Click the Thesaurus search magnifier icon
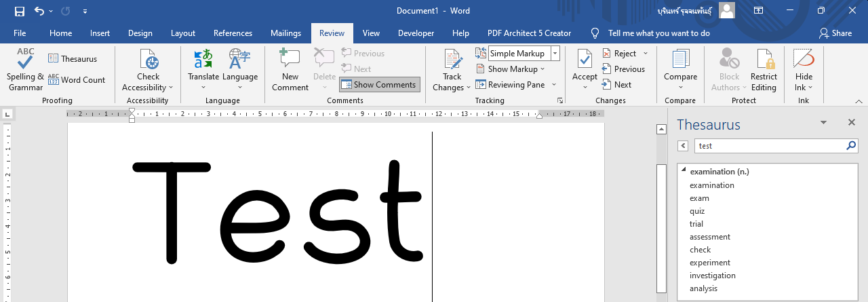868x302 pixels. click(851, 146)
